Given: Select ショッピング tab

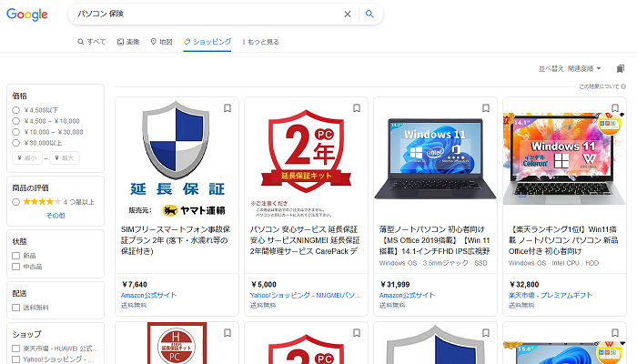Looking at the screenshot, I should tap(207, 42).
